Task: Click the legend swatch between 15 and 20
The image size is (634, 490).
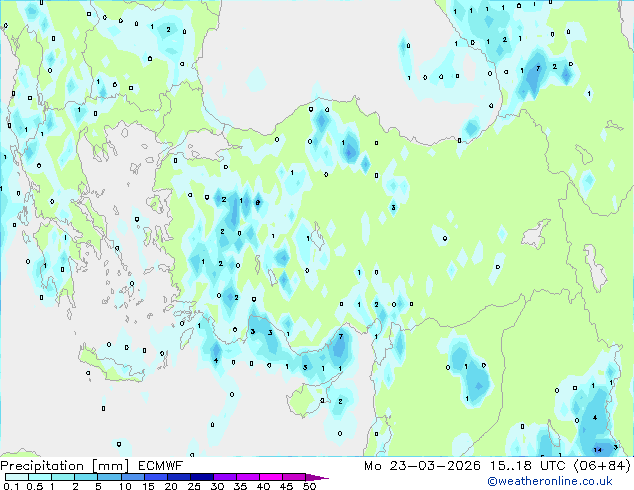Action: [x=156, y=477]
